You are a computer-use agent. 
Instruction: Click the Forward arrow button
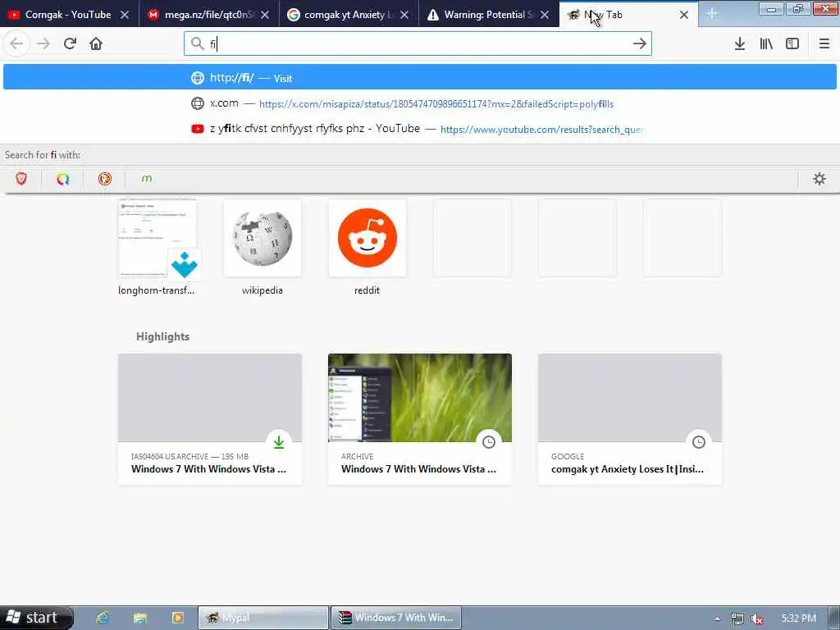click(43, 43)
